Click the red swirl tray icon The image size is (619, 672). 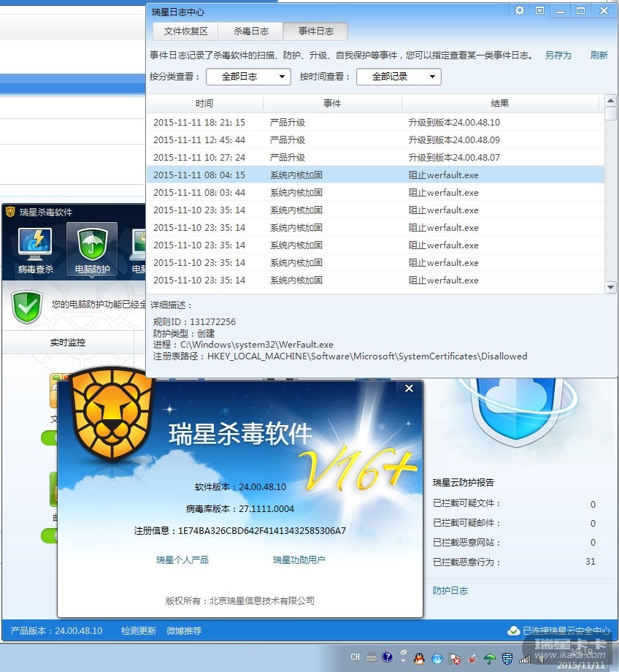pyautogui.click(x=472, y=659)
